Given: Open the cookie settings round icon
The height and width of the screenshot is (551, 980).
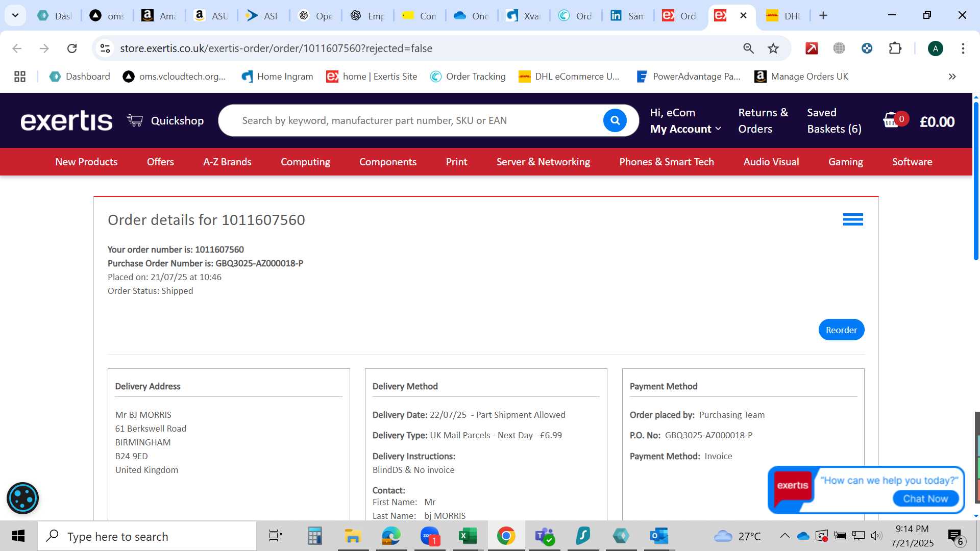Looking at the screenshot, I should coord(22,498).
